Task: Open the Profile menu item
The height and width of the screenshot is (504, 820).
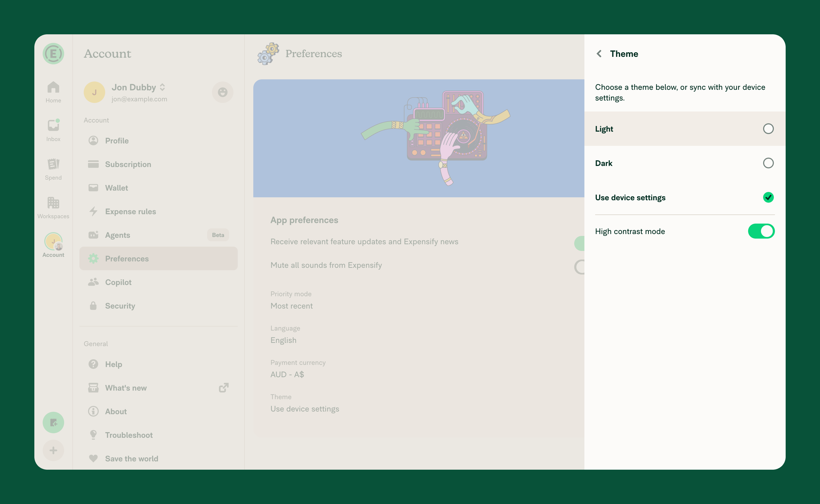Action: tap(158, 141)
